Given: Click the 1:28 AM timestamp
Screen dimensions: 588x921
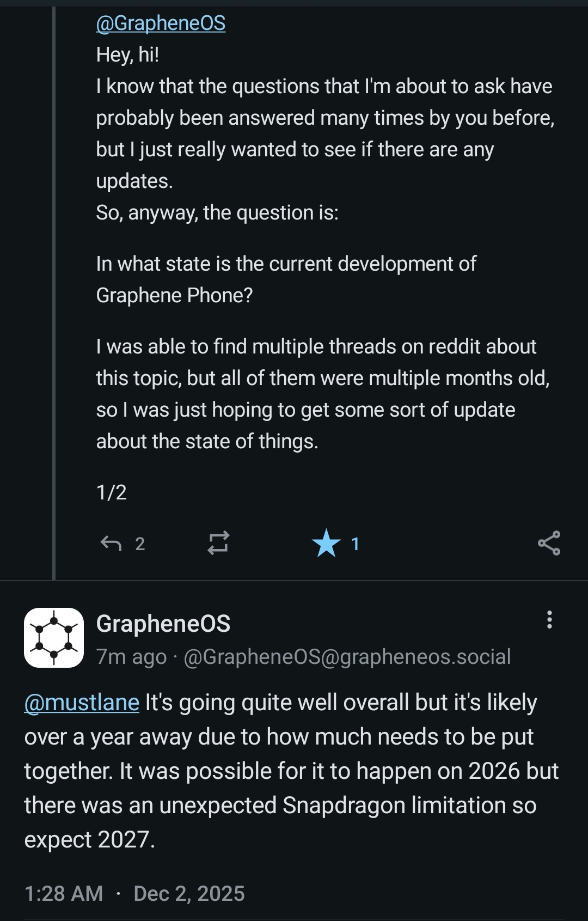Looking at the screenshot, I should click(x=64, y=893).
